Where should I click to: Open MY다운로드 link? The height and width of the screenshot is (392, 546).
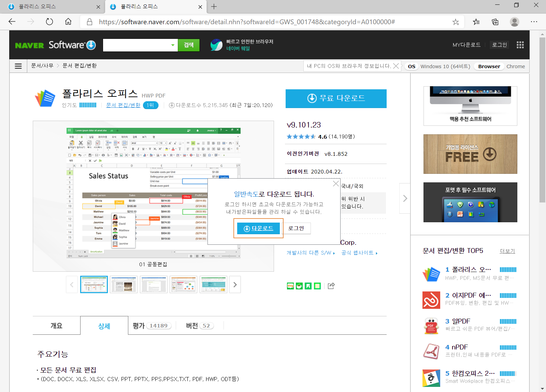tap(466, 45)
